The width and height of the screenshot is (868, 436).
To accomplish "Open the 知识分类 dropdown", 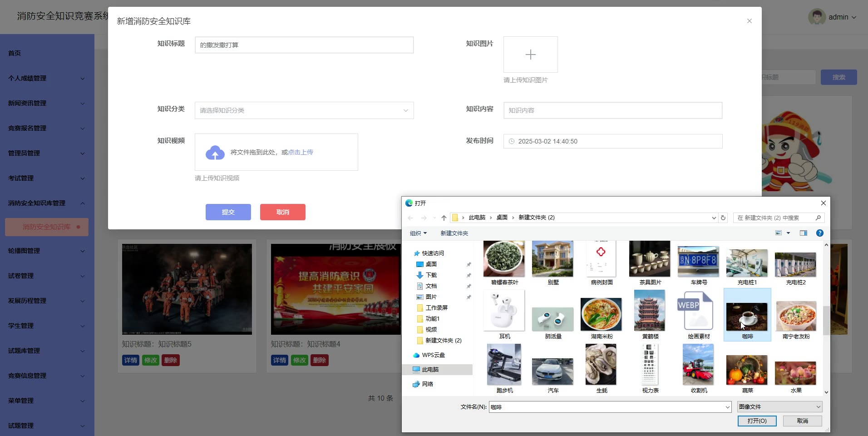I will (304, 110).
